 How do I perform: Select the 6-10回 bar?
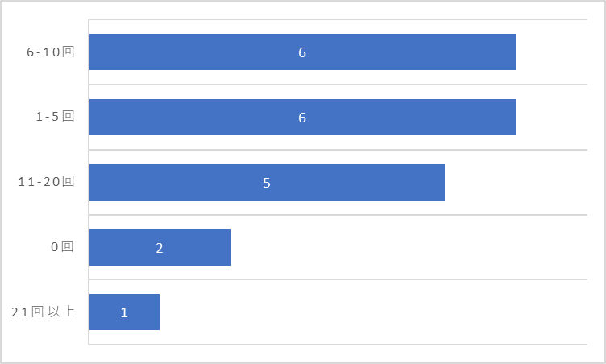tap(302, 52)
